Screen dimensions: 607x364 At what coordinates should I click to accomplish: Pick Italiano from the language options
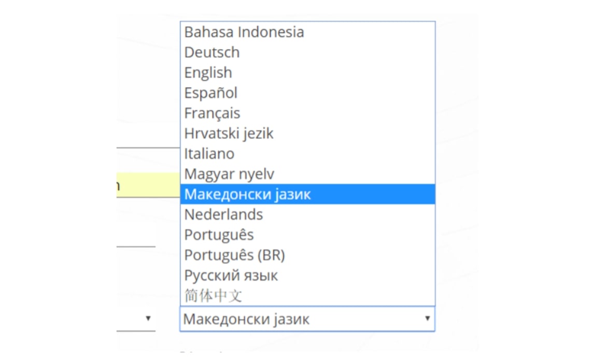(209, 154)
